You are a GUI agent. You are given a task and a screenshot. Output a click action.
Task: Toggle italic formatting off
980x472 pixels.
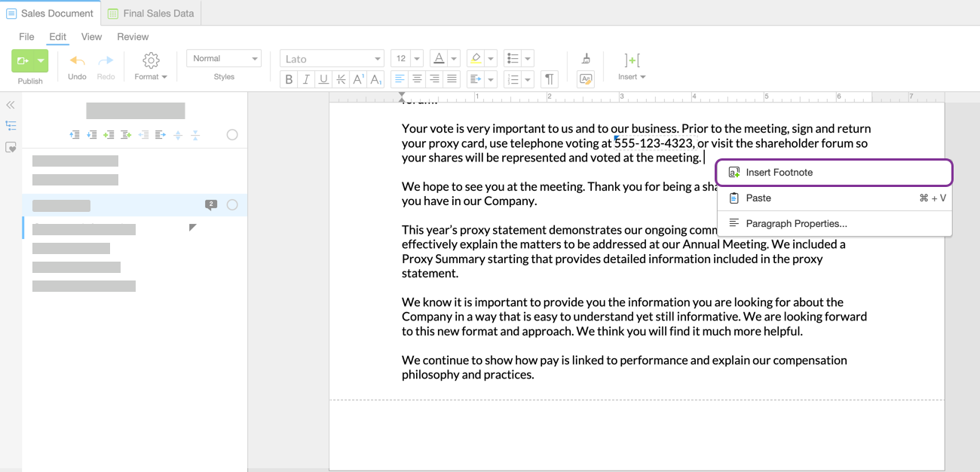tap(307, 78)
